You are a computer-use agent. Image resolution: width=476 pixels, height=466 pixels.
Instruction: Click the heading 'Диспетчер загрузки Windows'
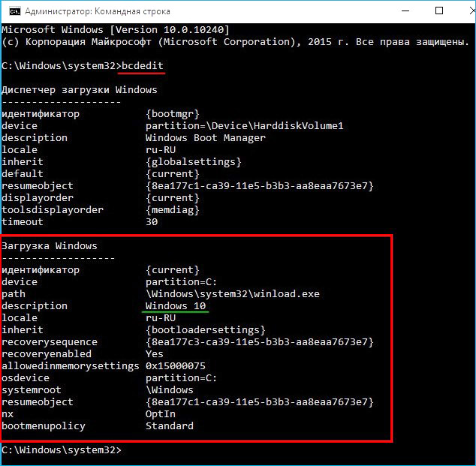tap(80, 90)
